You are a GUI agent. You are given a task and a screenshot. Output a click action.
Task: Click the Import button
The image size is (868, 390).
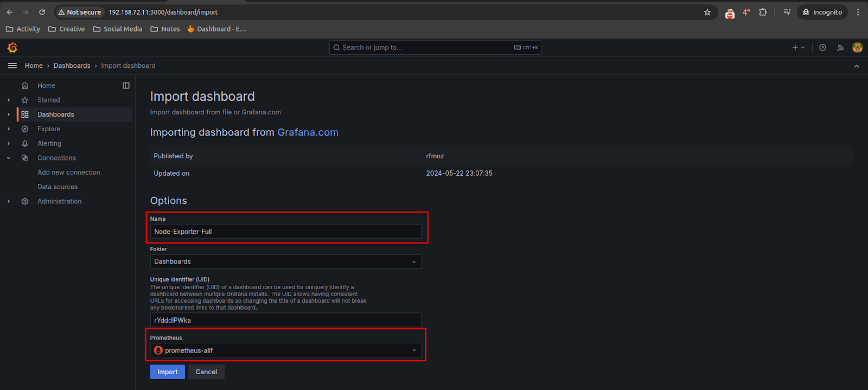(168, 372)
